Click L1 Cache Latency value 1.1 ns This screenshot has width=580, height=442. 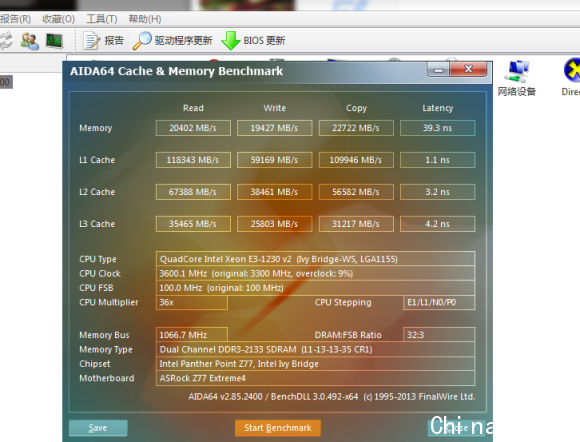pyautogui.click(x=438, y=160)
